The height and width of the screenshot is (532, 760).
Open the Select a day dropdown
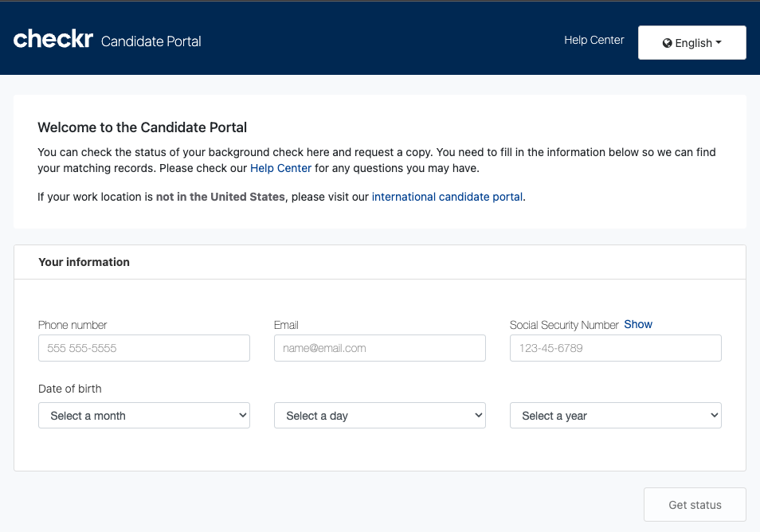click(x=379, y=416)
